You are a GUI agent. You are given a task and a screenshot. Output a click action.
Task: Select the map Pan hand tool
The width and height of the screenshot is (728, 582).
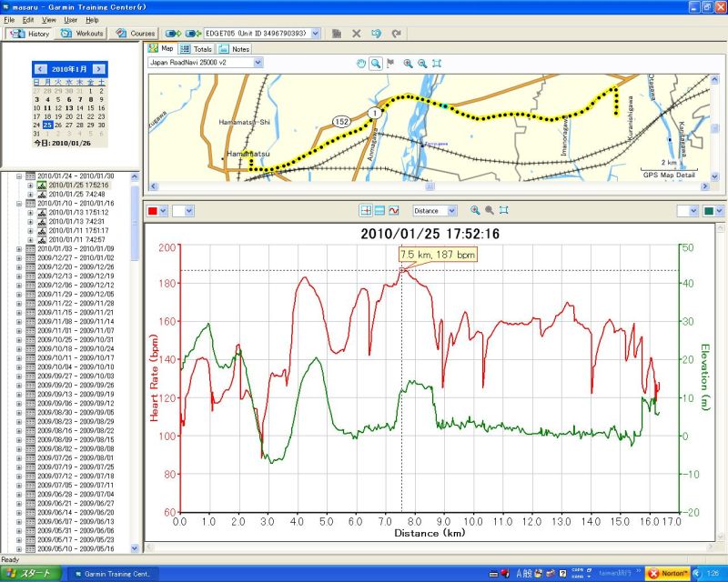361,64
